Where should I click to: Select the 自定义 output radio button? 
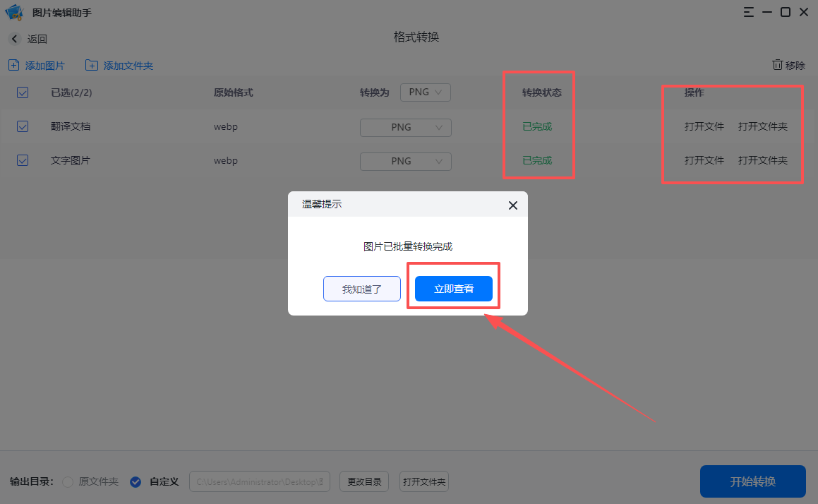136,481
